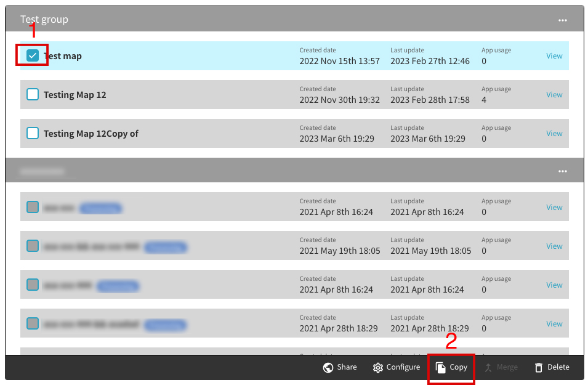Screen dimensions: 588x385
Task: Click View for Testing Map 12Copy of
Action: pos(554,134)
